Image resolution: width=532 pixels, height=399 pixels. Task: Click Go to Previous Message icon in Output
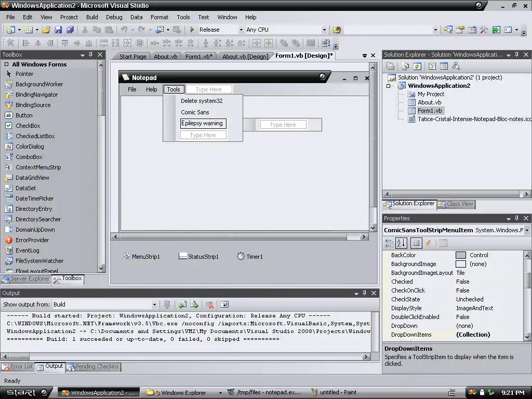click(182, 304)
